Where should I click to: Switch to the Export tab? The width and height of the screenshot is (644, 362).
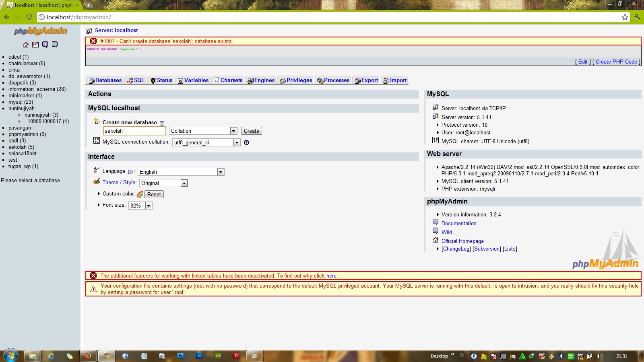pyautogui.click(x=366, y=80)
